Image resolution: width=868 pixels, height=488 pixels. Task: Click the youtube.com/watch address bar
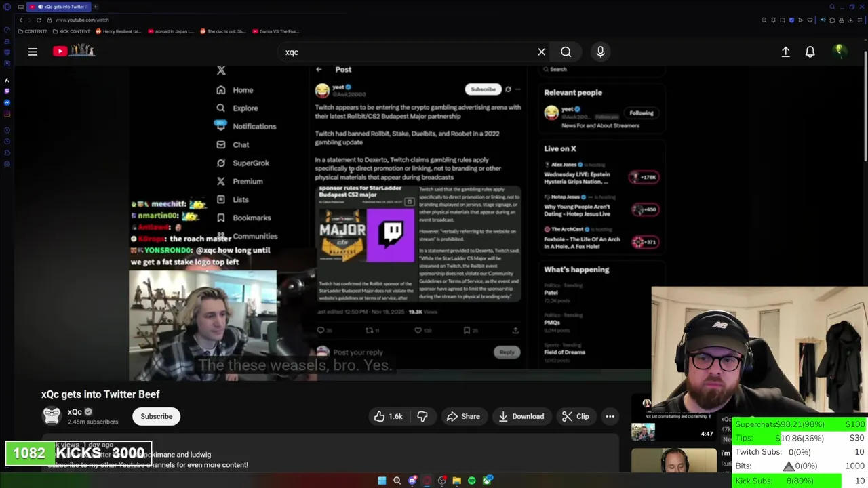(82, 20)
